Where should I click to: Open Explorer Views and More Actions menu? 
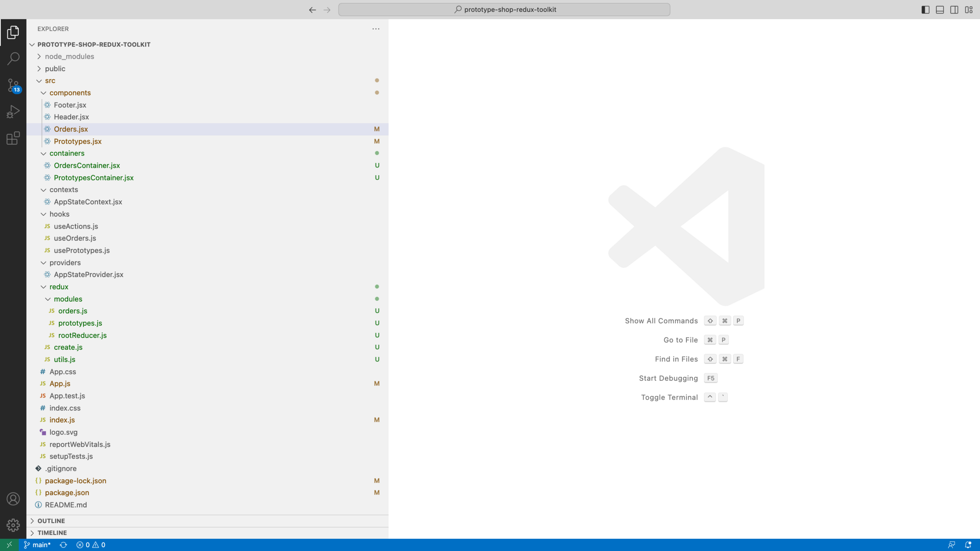coord(376,29)
